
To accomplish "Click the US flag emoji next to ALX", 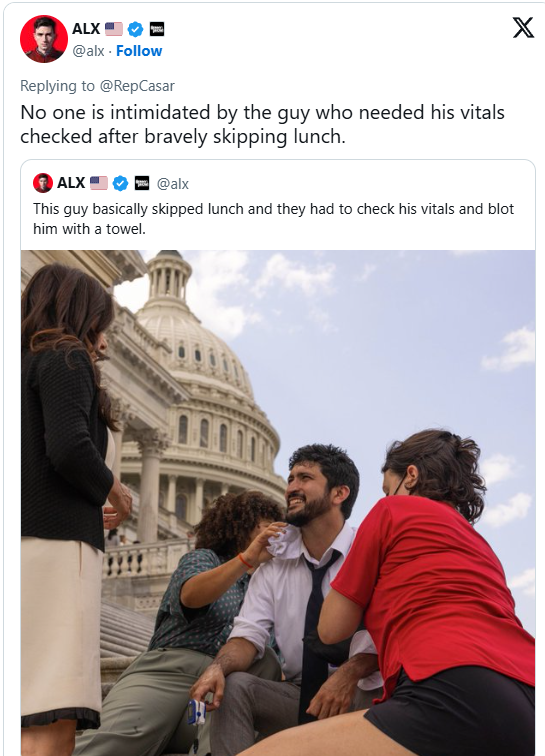I will click(x=114, y=29).
